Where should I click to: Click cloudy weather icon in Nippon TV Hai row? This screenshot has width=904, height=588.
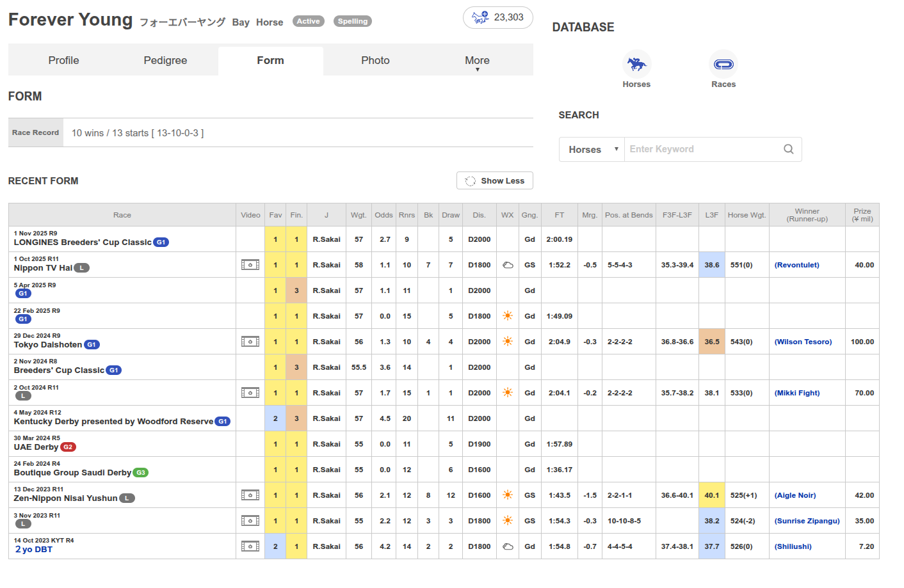pyautogui.click(x=508, y=265)
